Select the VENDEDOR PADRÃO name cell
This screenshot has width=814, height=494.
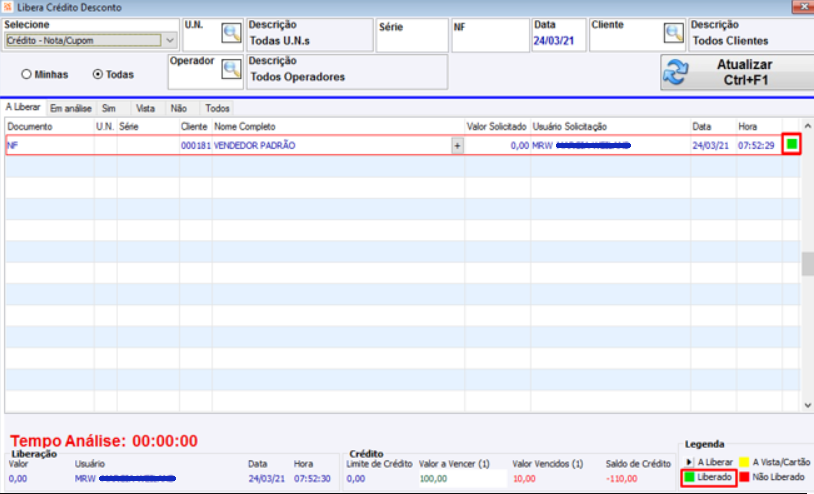coord(332,146)
